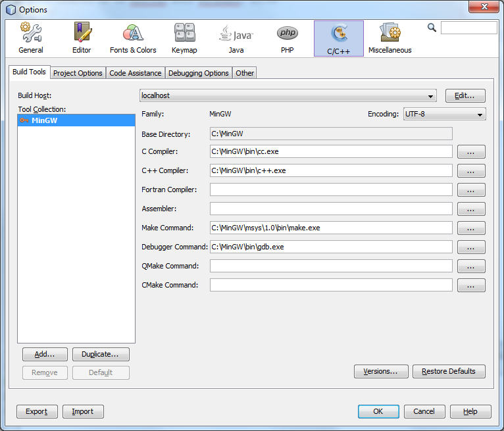This screenshot has height=431, width=504.
Task: Click the Base Directory field
Action: pos(331,134)
